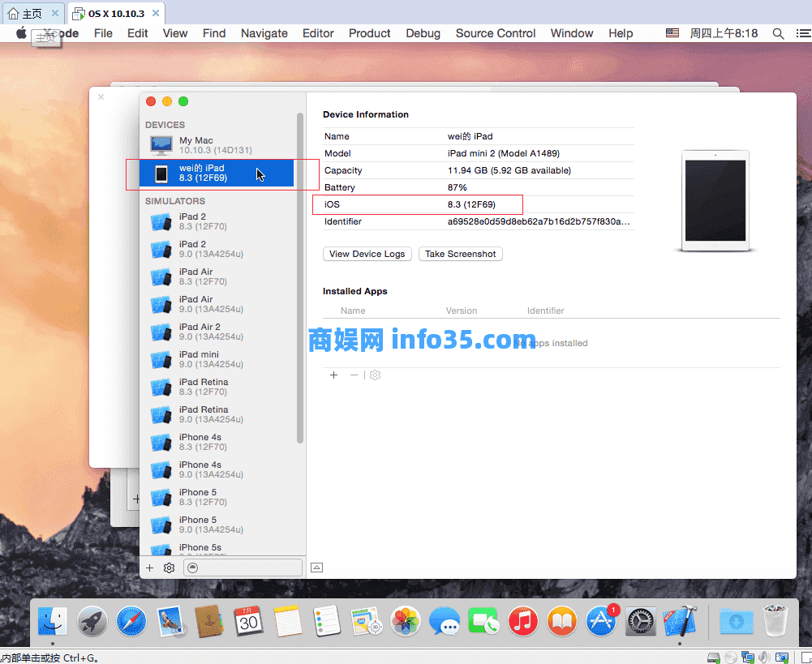Open the Calendar app in the Dock
This screenshot has width=812, height=664.
click(248, 621)
